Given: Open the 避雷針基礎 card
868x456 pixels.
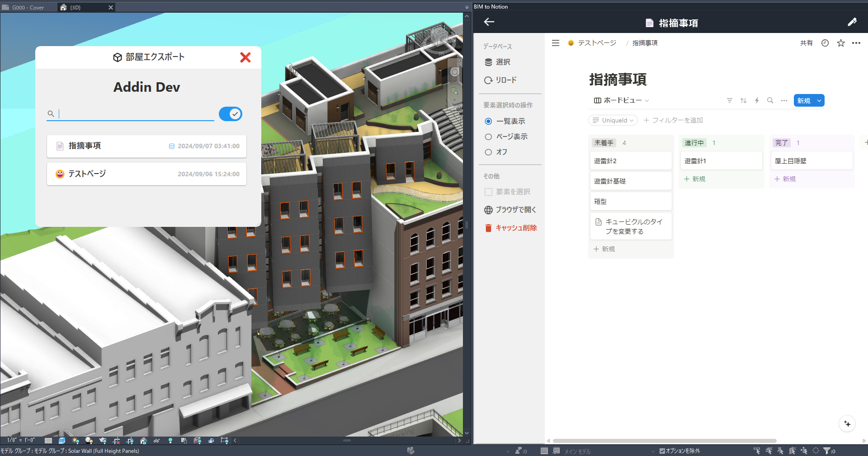Looking at the screenshot, I should (631, 181).
